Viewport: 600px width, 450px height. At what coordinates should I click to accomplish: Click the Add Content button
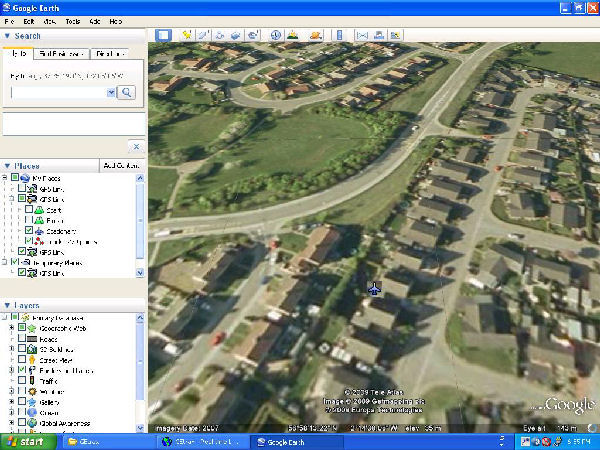tap(122, 165)
